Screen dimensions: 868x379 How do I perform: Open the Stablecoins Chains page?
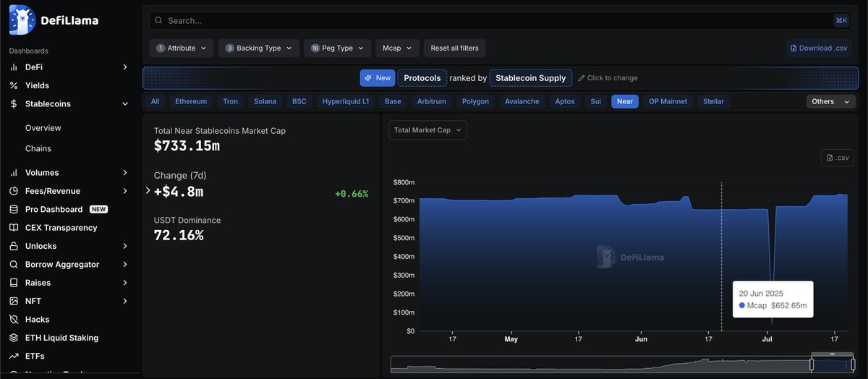click(38, 148)
